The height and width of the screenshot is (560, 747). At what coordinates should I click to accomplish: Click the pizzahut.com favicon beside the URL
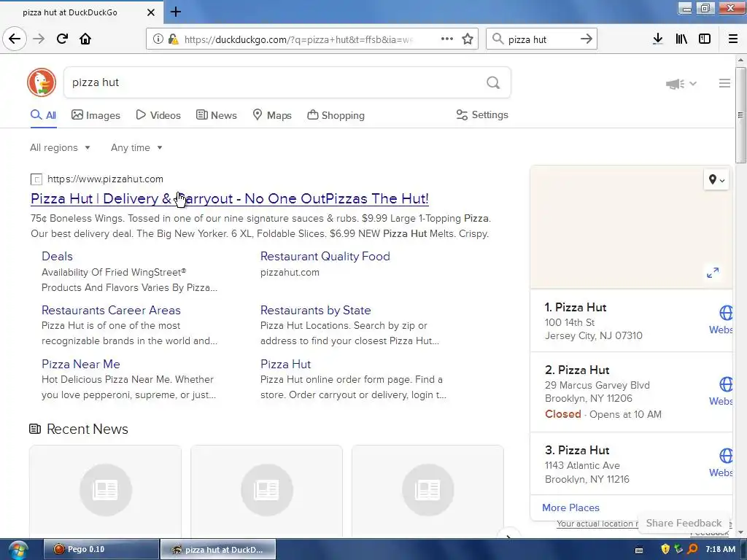(x=36, y=179)
